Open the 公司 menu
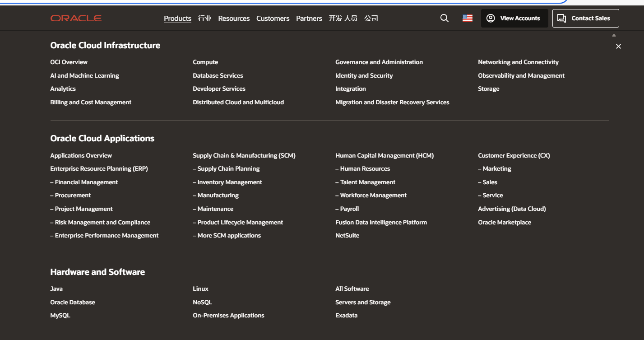Viewport: 644px width, 340px height. click(x=371, y=19)
